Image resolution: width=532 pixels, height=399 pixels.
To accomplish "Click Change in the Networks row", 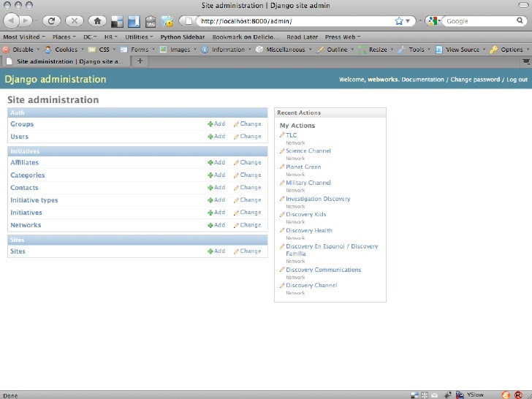I will [247, 225].
